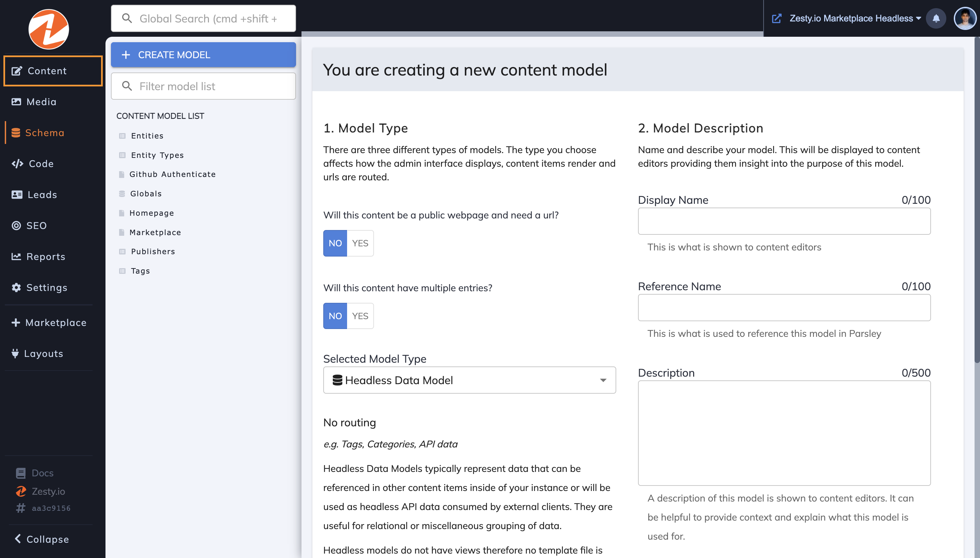Click the page vertical scrollbar
980x558 pixels.
click(x=977, y=199)
